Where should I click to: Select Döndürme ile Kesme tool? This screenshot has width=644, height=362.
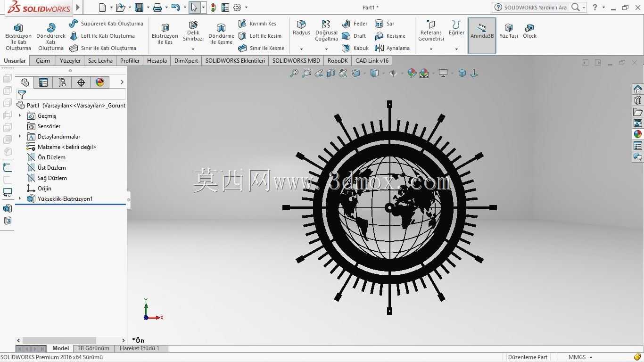click(x=221, y=34)
